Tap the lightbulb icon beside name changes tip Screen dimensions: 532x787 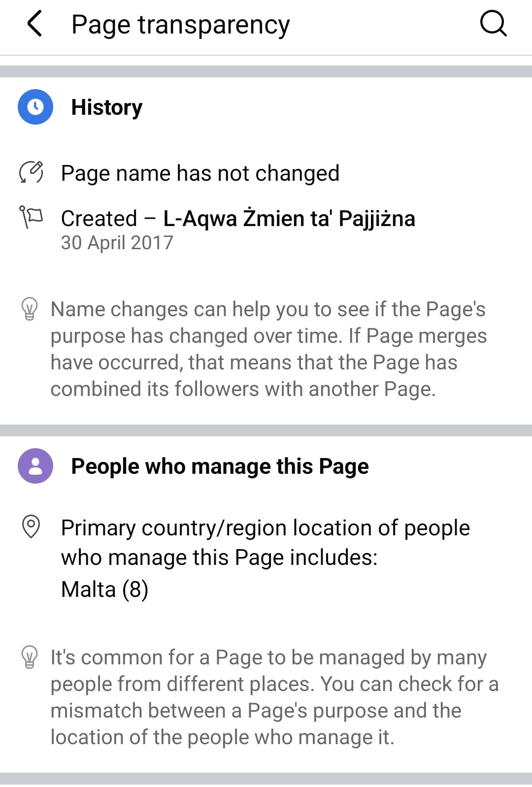[30, 309]
